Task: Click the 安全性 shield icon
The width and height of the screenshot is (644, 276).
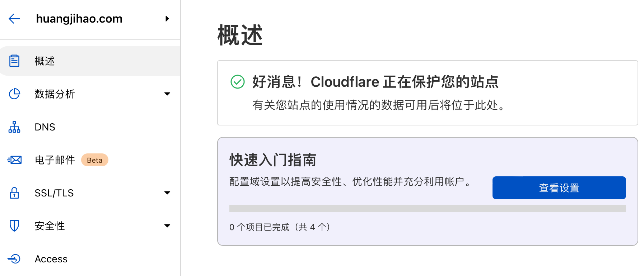Action: [x=14, y=226]
